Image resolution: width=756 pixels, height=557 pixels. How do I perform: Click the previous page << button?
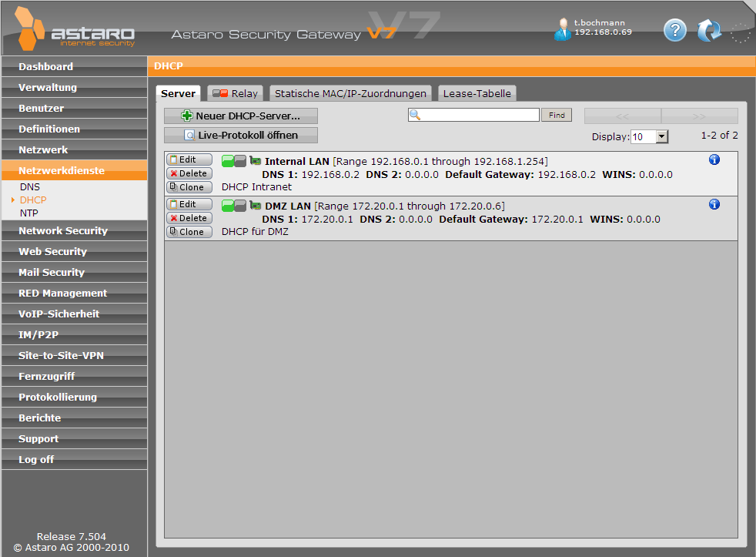(x=623, y=116)
